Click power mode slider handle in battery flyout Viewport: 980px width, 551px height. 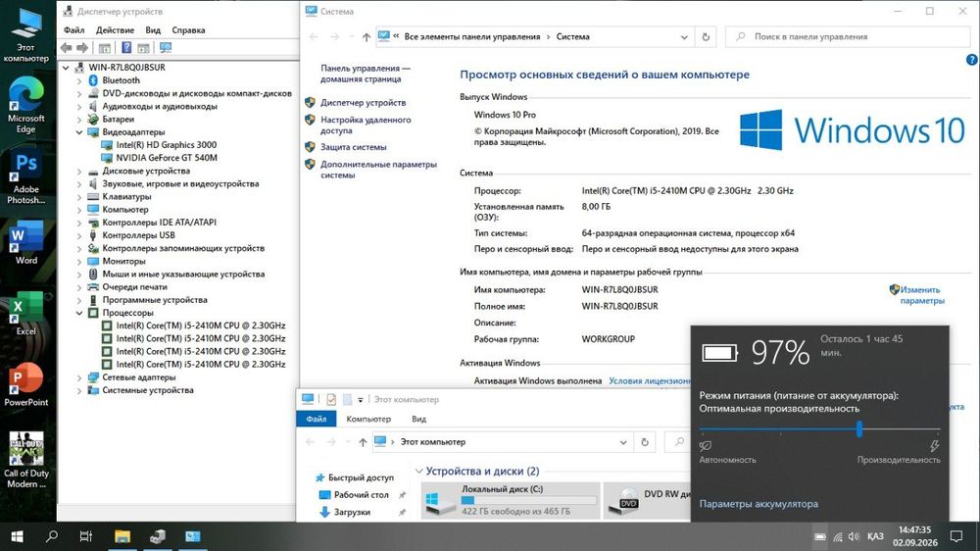coord(859,429)
